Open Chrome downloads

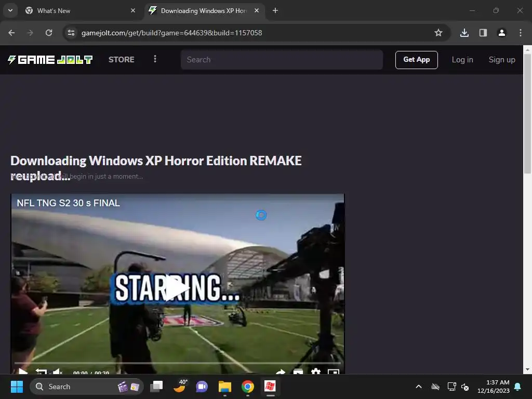(464, 33)
